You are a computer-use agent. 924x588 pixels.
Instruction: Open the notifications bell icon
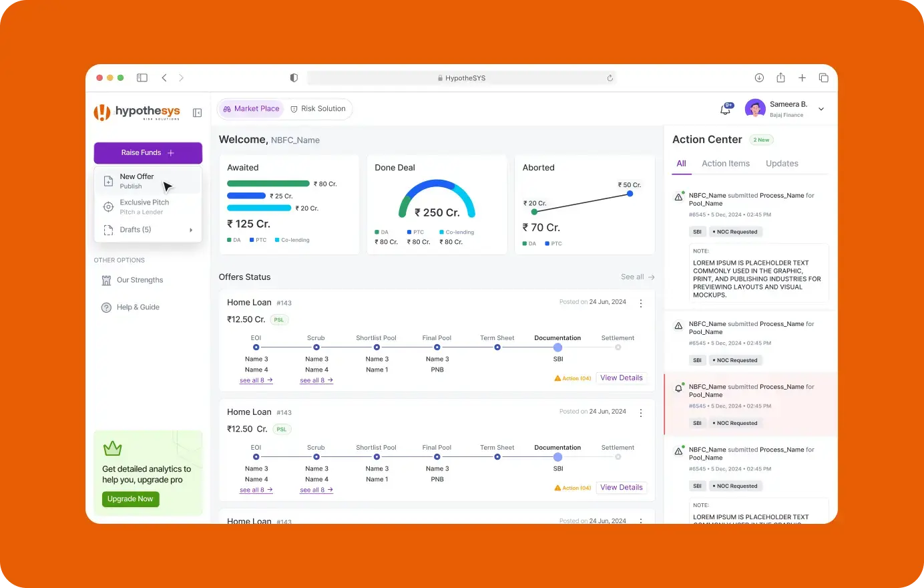pos(726,109)
